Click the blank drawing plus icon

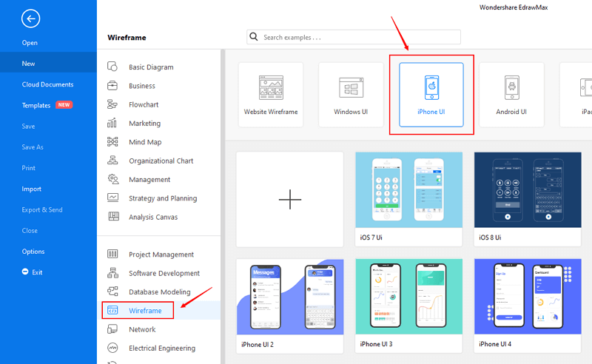coord(290,199)
